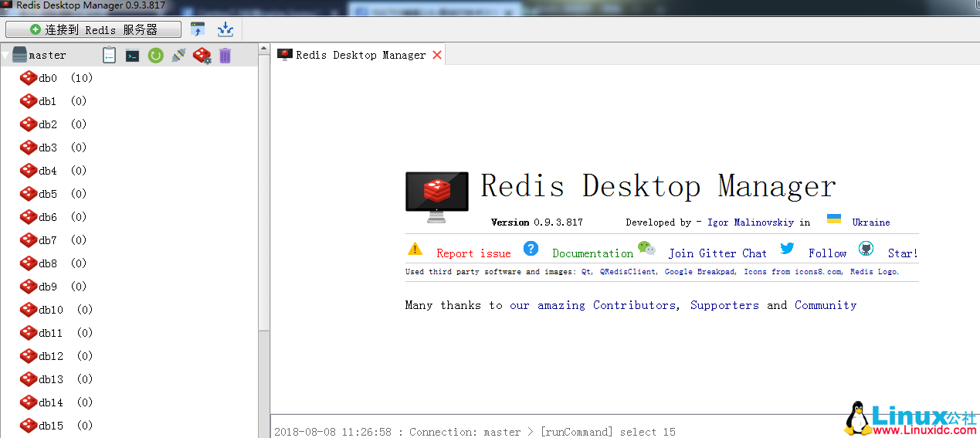Click the db15 red Redis icon

tap(29, 426)
